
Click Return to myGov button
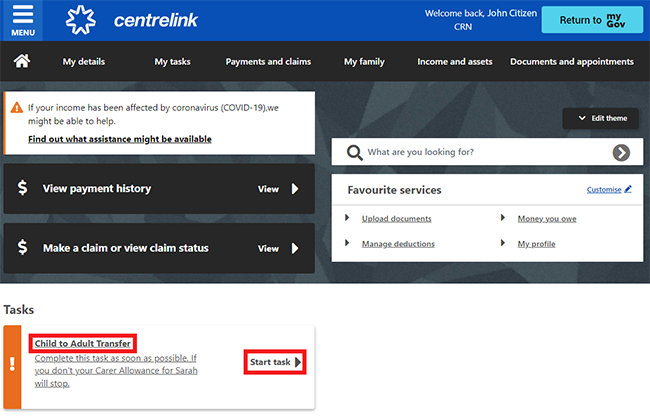(x=592, y=19)
